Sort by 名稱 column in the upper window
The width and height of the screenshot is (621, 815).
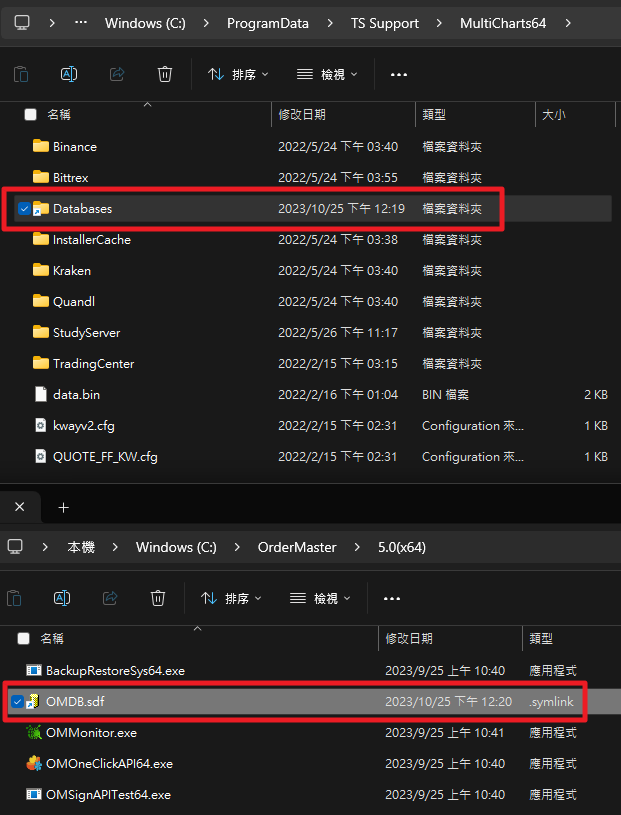tap(59, 114)
